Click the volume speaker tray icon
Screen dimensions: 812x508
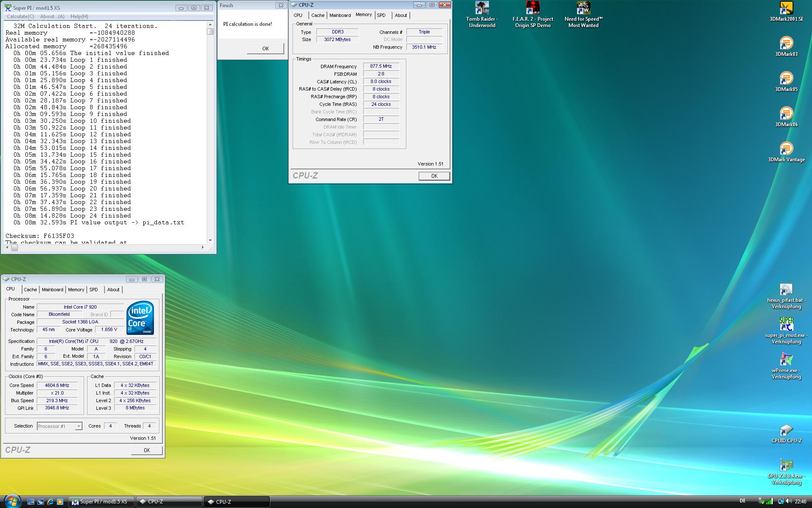pos(789,501)
